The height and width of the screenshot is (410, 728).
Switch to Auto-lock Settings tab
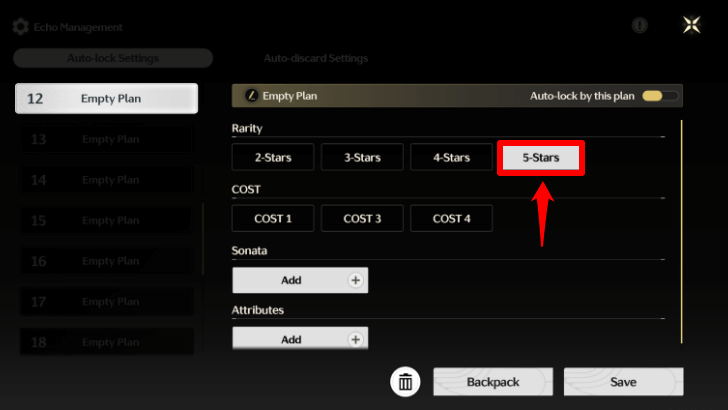click(x=112, y=58)
